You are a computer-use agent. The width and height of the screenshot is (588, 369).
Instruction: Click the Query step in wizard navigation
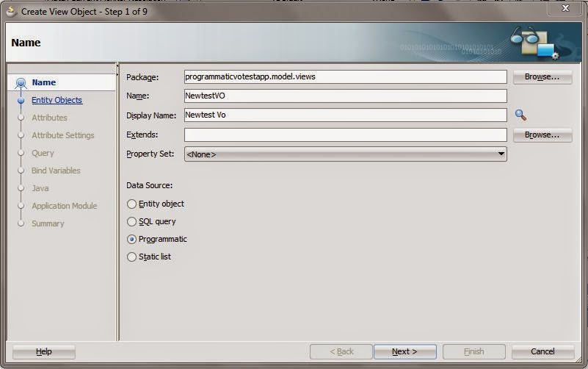(43, 153)
